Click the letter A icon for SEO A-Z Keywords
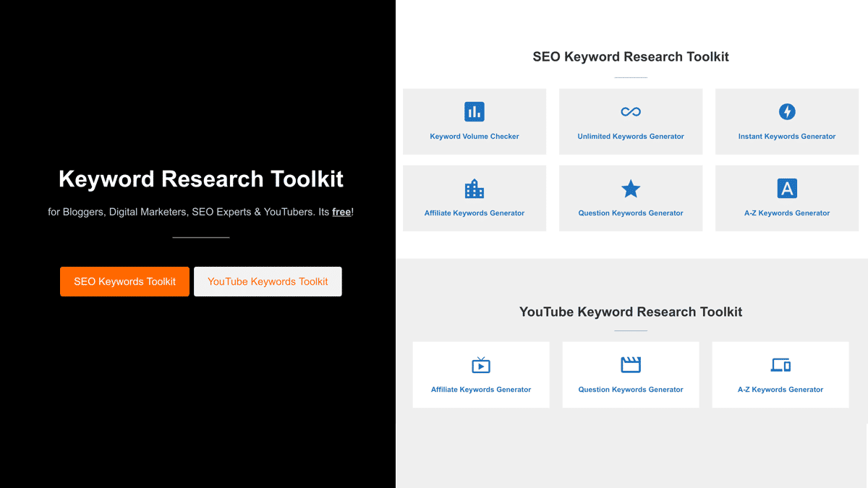The image size is (868, 488). tap(787, 189)
